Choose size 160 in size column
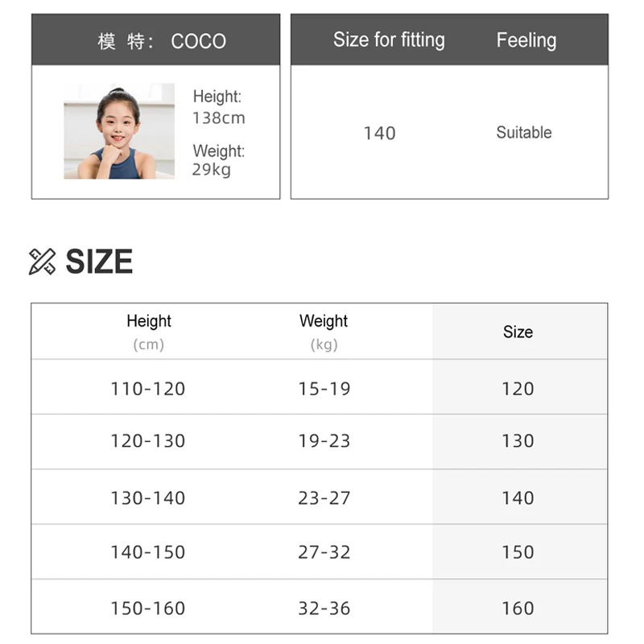The width and height of the screenshot is (644, 644). click(x=518, y=609)
